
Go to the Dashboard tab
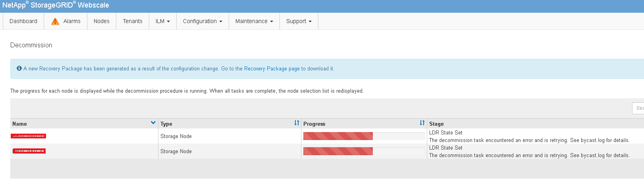[x=23, y=21]
